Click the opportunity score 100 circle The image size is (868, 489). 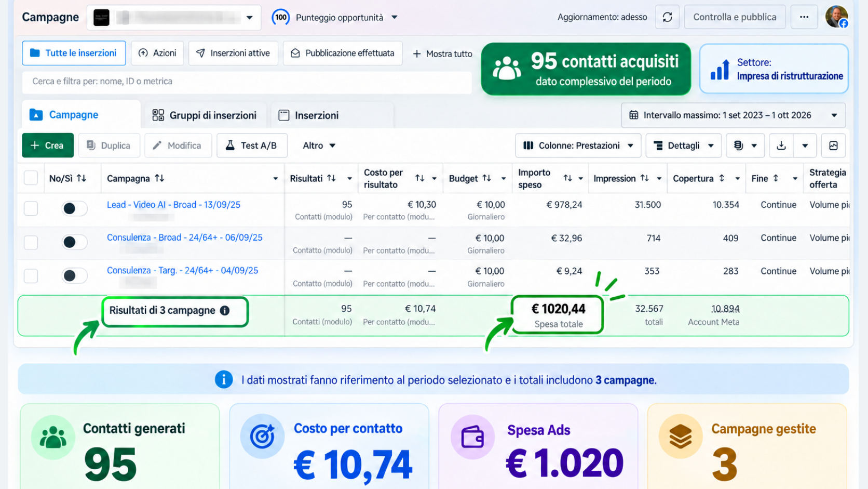(x=281, y=17)
